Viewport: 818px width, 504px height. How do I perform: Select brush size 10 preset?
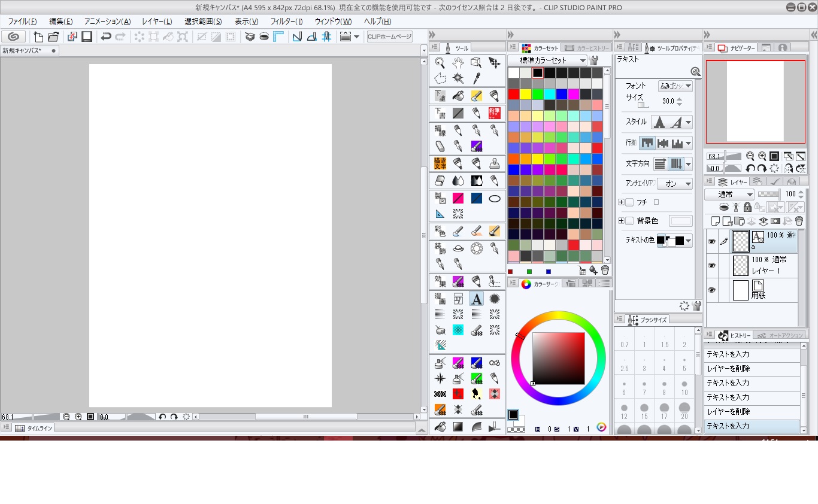(684, 388)
